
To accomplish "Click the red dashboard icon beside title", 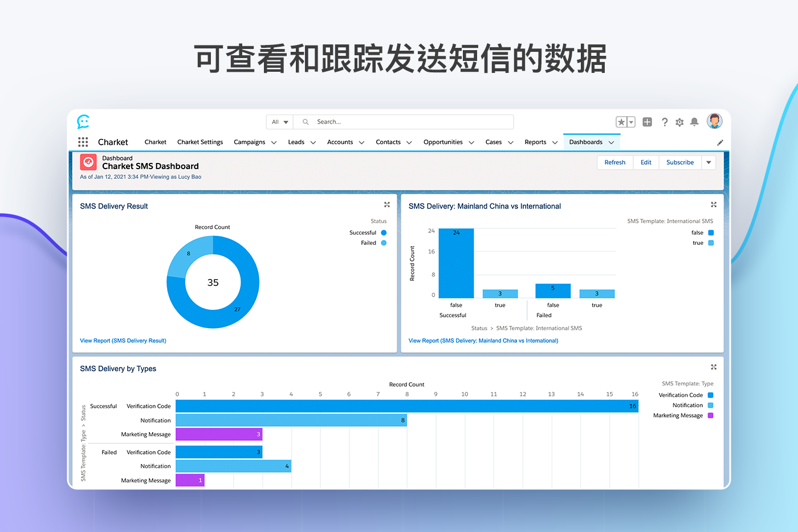I will click(88, 162).
